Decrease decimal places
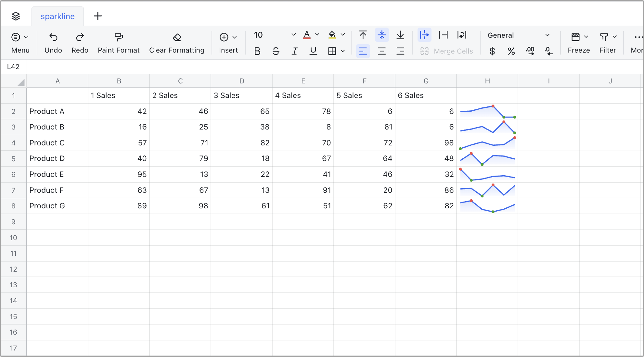This screenshot has width=644, height=357. (x=548, y=51)
